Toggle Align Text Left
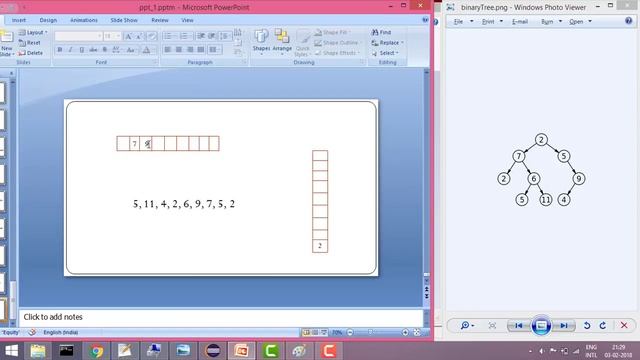This screenshot has height=360, width=640. point(168,50)
